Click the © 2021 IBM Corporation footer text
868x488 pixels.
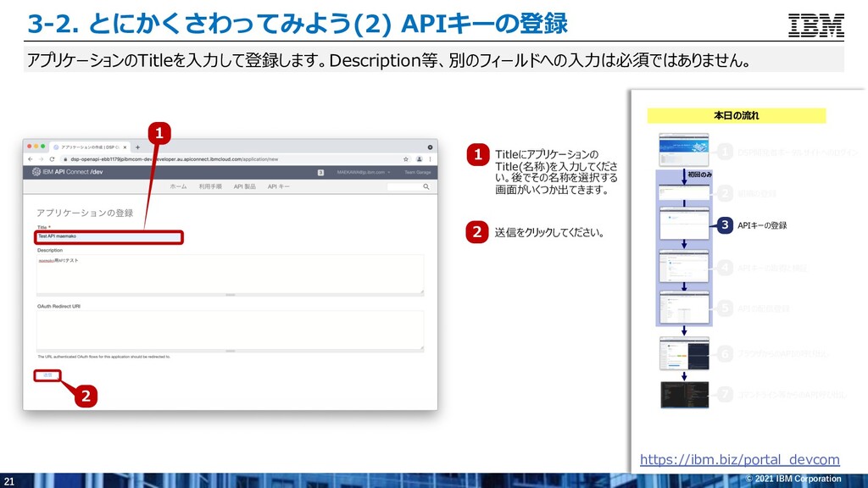click(793, 480)
